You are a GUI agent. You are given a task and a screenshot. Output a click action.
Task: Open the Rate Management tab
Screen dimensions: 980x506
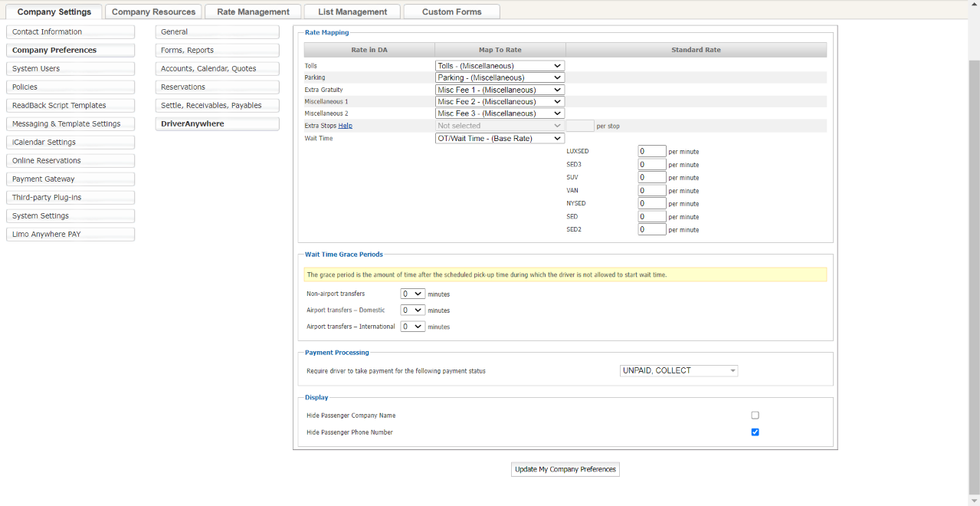[x=253, y=11]
